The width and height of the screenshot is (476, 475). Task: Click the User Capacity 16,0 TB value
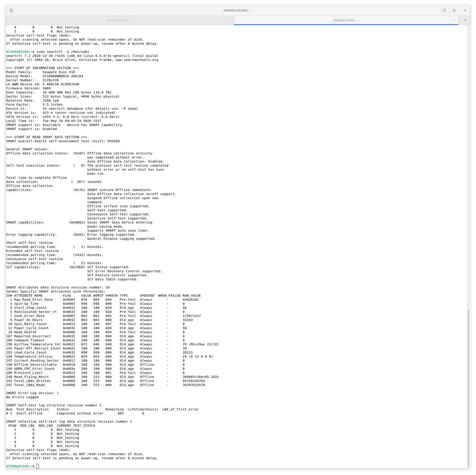77,92
